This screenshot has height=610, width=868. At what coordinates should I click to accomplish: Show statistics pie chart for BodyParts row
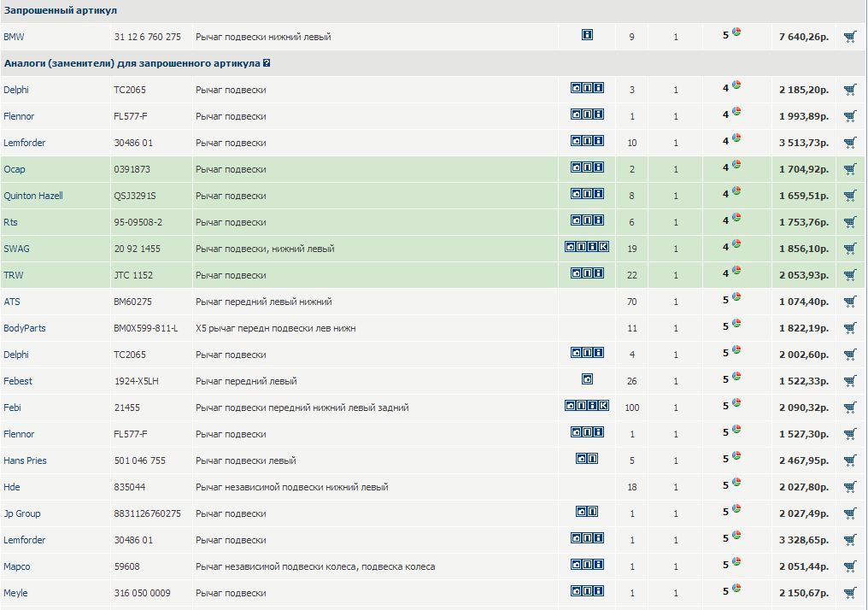pyautogui.click(x=736, y=323)
